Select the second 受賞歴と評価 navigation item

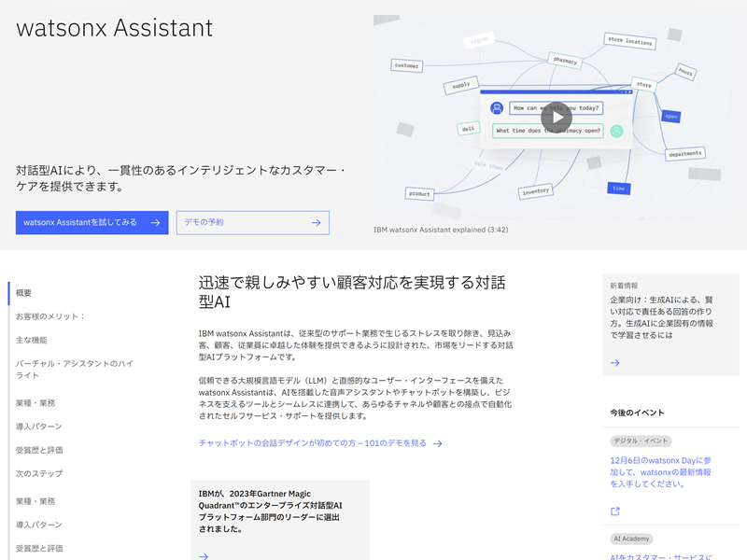coord(39,548)
